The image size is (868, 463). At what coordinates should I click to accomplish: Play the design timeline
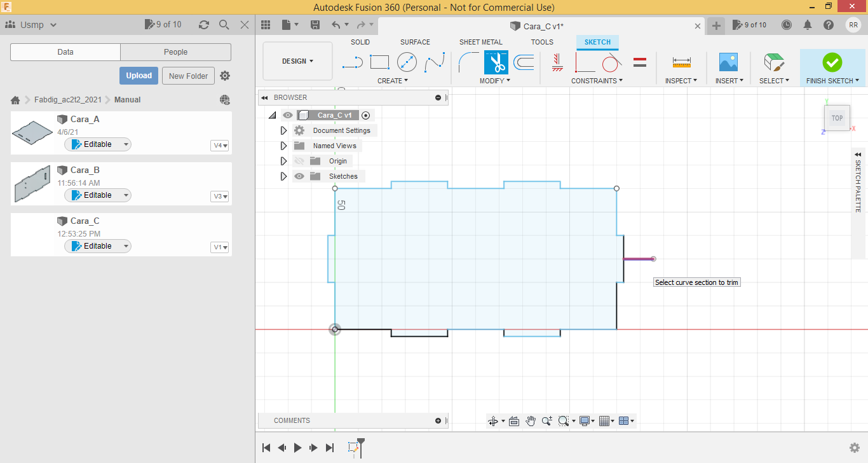297,448
